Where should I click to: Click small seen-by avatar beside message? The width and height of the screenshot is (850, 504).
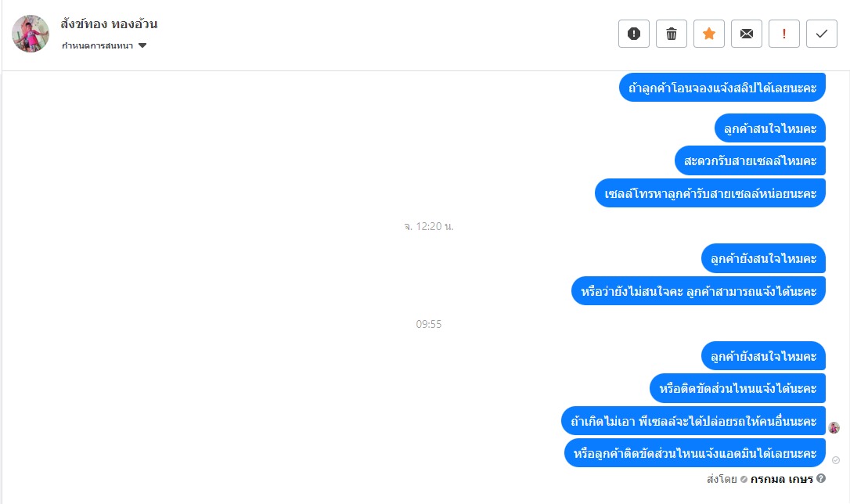tap(834, 427)
